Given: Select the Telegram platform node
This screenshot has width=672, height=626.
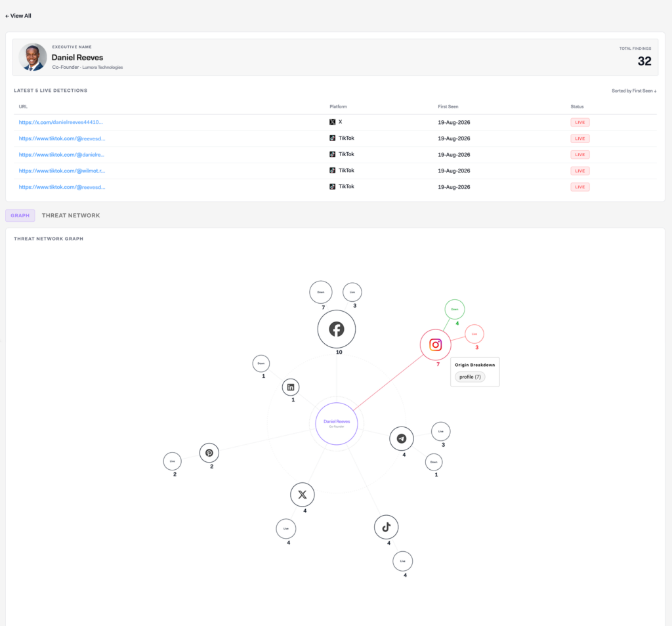Looking at the screenshot, I should (x=402, y=439).
